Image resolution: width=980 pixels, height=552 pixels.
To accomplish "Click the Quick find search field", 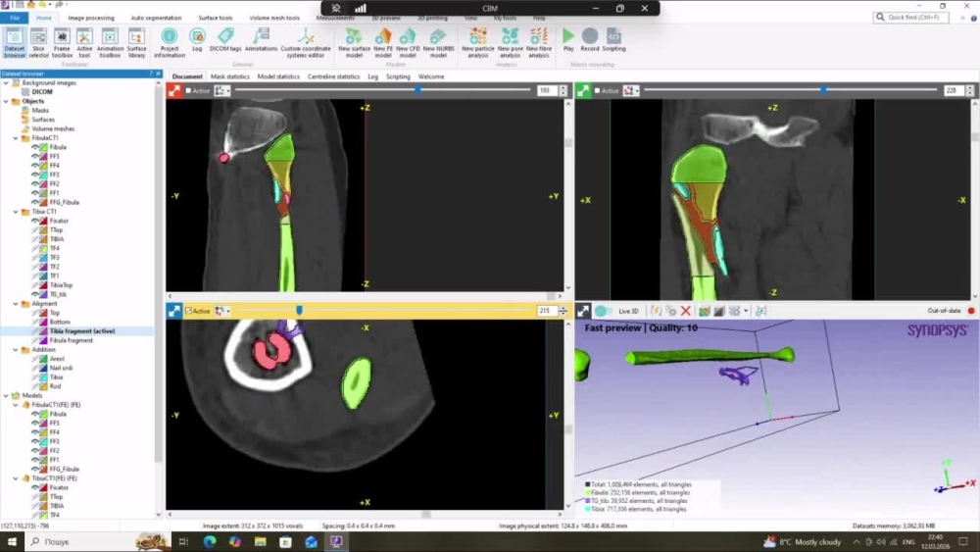I will click(x=910, y=18).
